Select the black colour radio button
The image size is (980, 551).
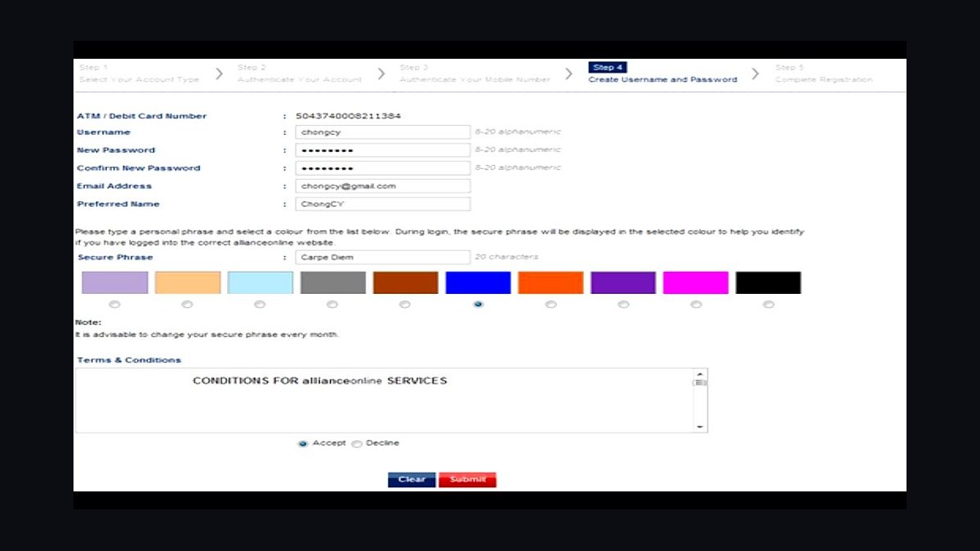768,304
